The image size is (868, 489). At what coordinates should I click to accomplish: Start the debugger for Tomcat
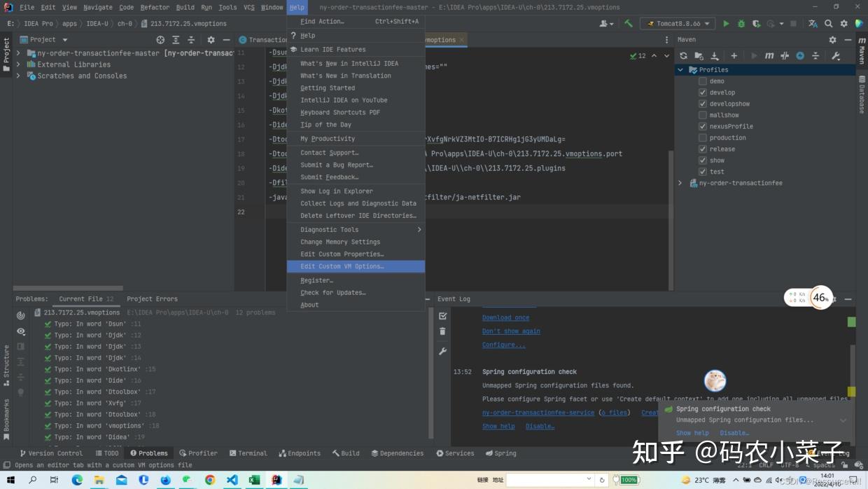pos(741,23)
